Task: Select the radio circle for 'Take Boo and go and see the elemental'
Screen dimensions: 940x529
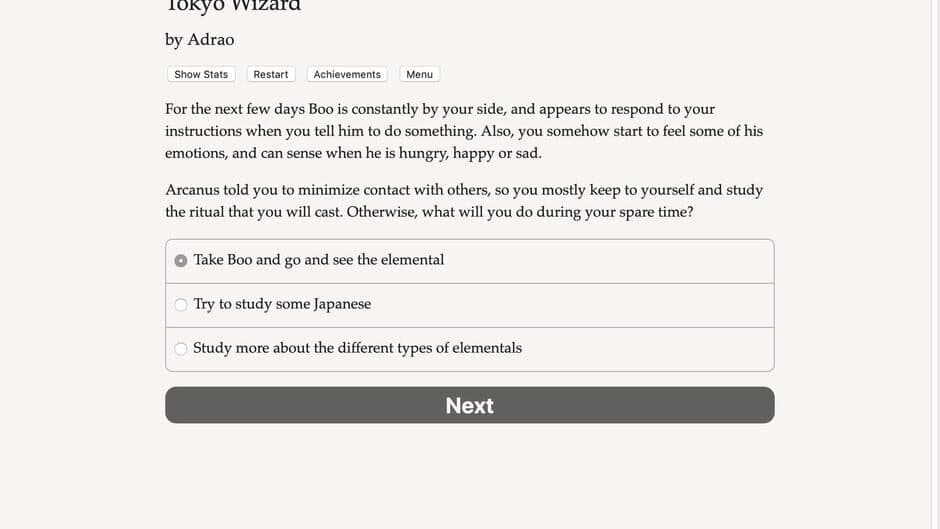Action: pyautogui.click(x=180, y=260)
